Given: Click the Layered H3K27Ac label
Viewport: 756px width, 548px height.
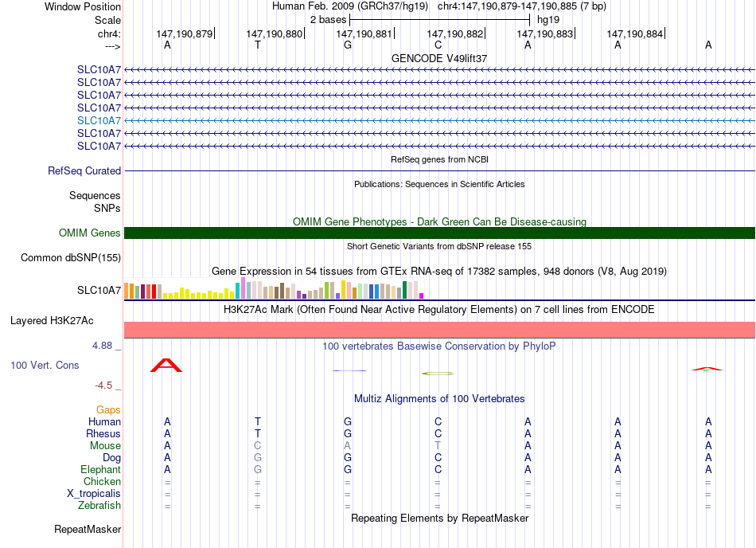Looking at the screenshot, I should tap(52, 321).
